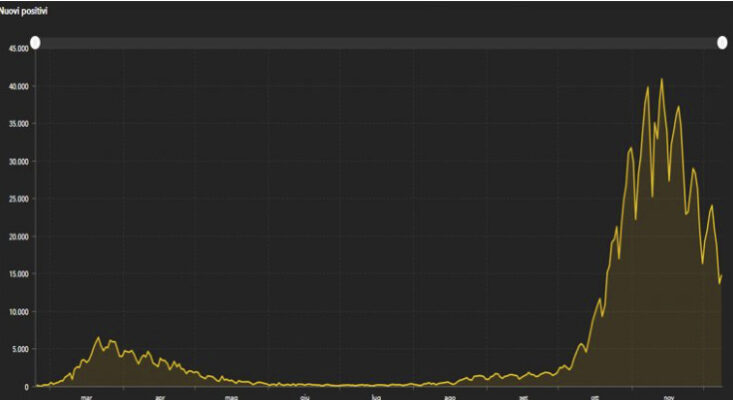
Task: Click the 'mar' label on the x-axis
Action: click(x=86, y=395)
